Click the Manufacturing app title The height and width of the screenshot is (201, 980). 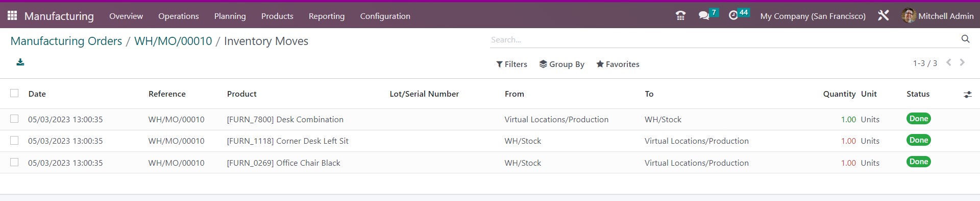tap(59, 16)
